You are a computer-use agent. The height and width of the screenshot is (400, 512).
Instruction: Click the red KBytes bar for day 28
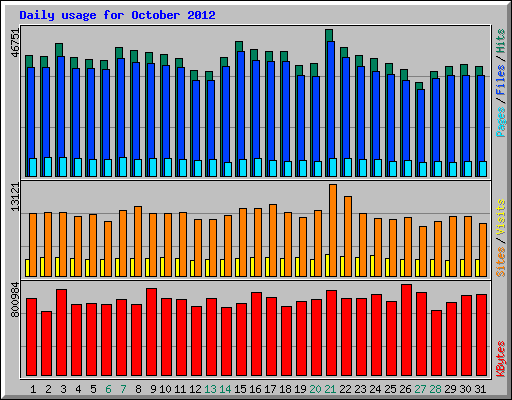pos(436,343)
